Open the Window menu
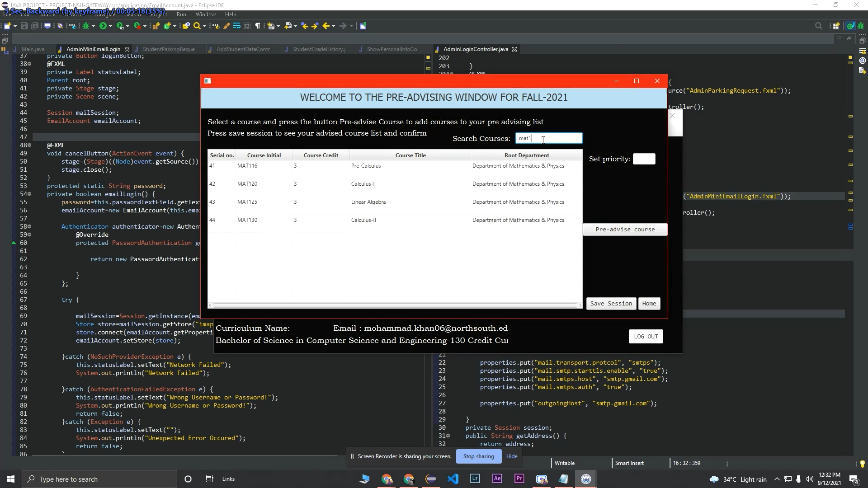 [205, 14]
